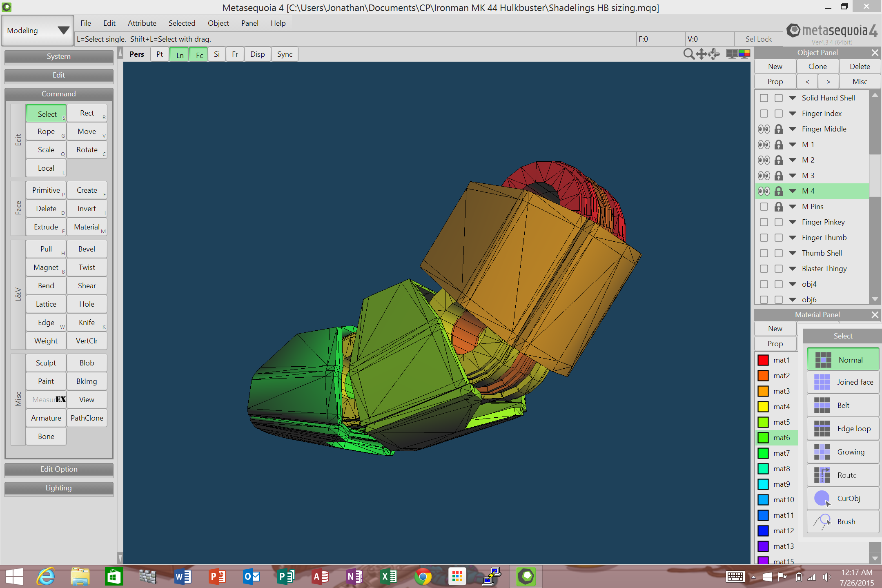Click the Sel Lock button
The width and height of the screenshot is (882, 588).
click(759, 39)
